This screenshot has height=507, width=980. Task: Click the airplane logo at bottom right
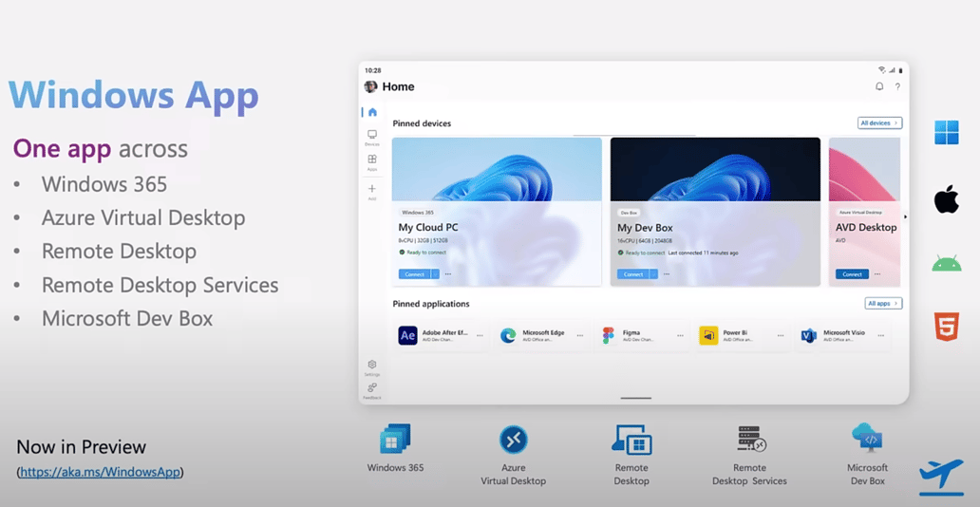[941, 477]
